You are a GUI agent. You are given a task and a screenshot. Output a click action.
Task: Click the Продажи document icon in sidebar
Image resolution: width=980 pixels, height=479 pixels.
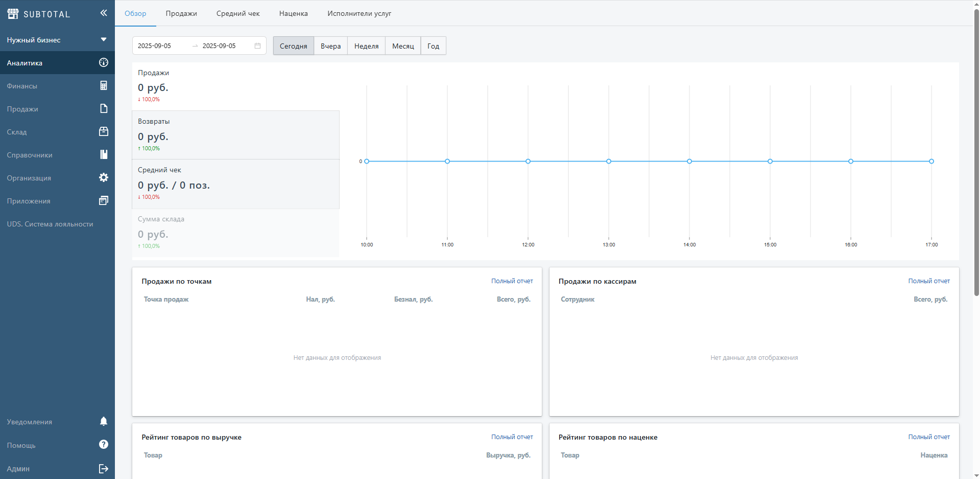click(x=104, y=108)
